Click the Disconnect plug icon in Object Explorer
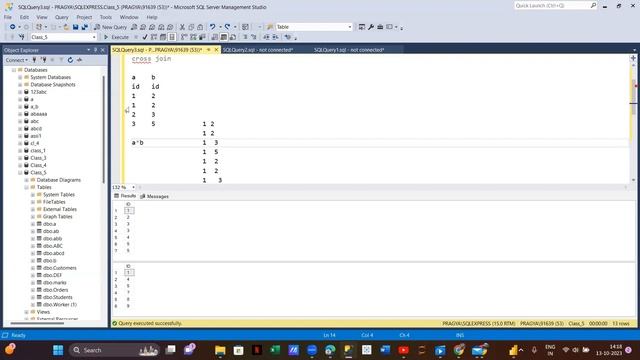This screenshot has height=360, width=640. (43, 60)
